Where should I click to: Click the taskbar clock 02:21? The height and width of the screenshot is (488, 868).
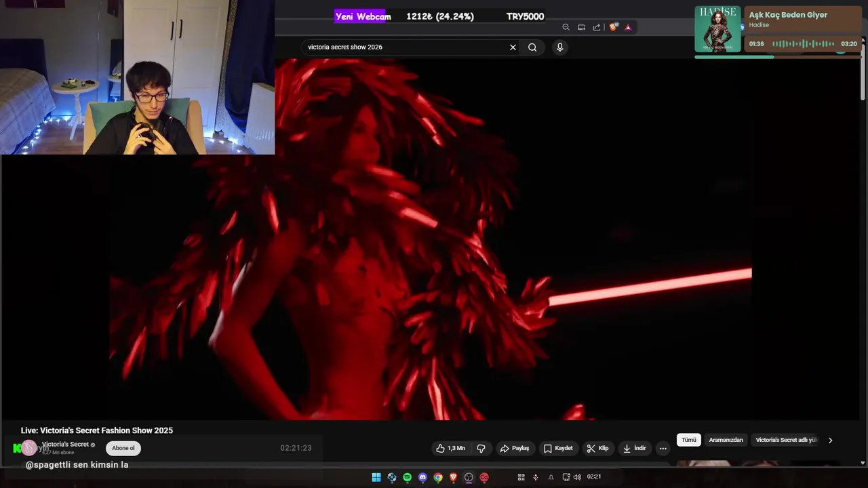coord(594,477)
